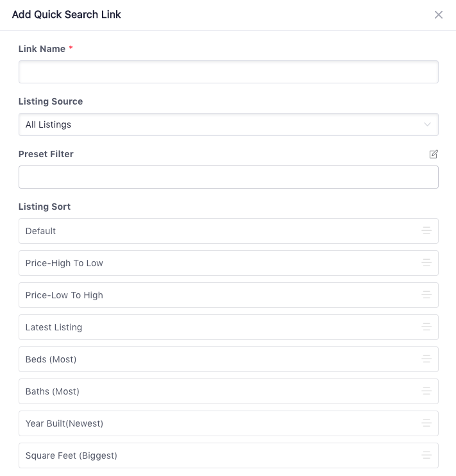This screenshot has height=476, width=456.
Task: Click the Link Name text field
Action: tap(228, 72)
